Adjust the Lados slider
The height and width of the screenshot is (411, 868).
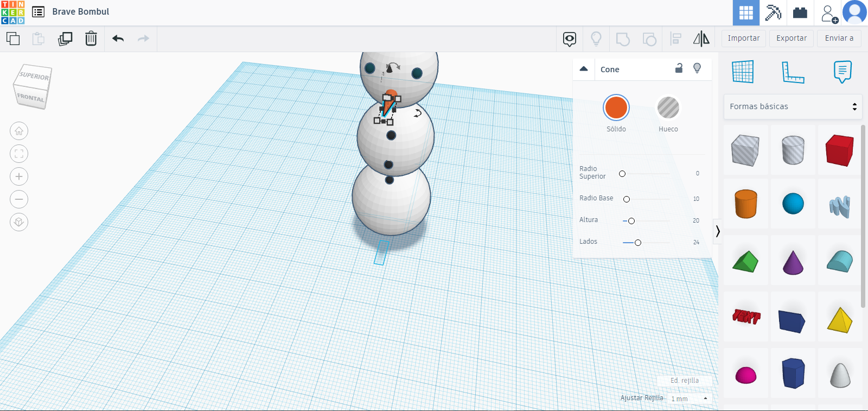(638, 243)
